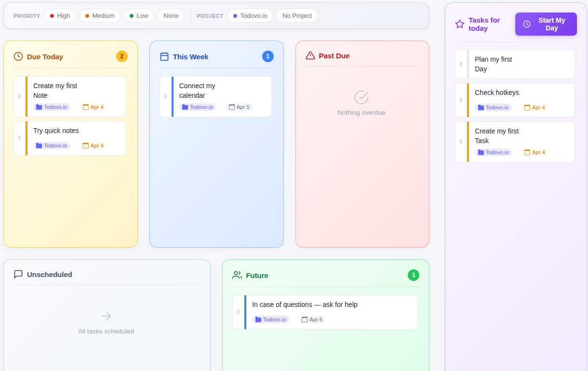Click the Due Today count badge
This screenshot has height=371, width=588.
click(122, 56)
